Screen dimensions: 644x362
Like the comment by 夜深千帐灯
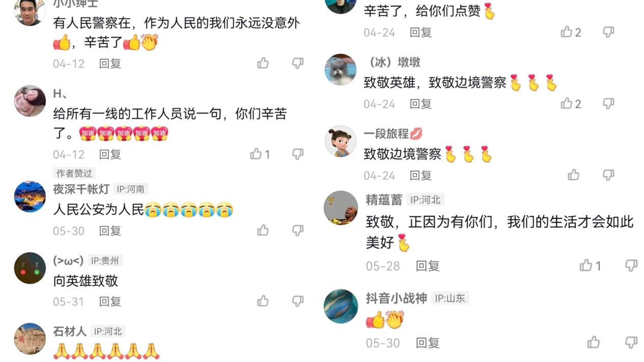coord(263,231)
